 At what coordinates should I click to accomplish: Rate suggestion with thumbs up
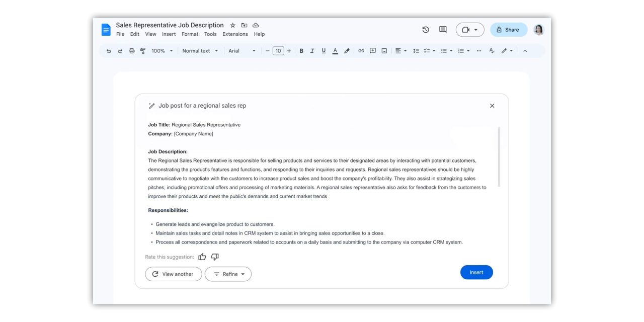coord(202,257)
